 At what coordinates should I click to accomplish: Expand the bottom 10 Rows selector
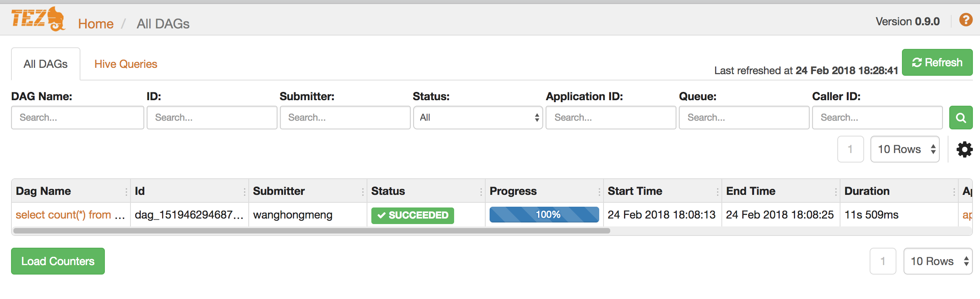pyautogui.click(x=938, y=261)
